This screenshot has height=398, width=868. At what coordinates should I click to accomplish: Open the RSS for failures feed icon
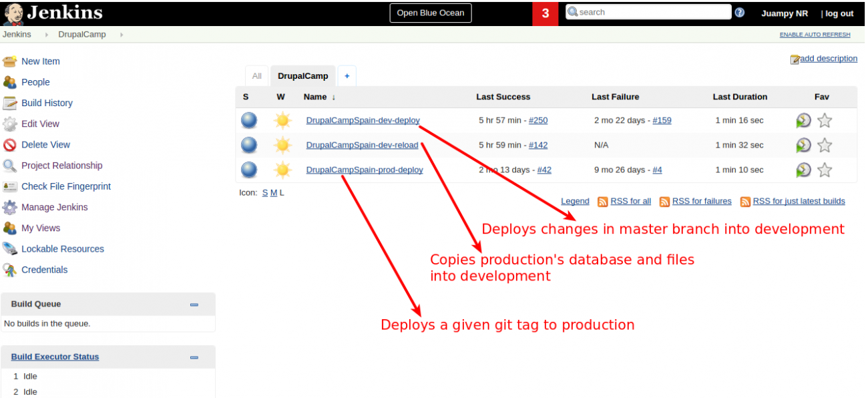click(664, 201)
